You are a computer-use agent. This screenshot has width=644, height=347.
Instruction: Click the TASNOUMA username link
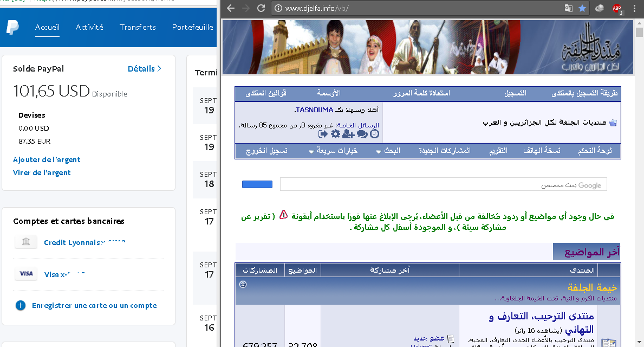coord(314,110)
